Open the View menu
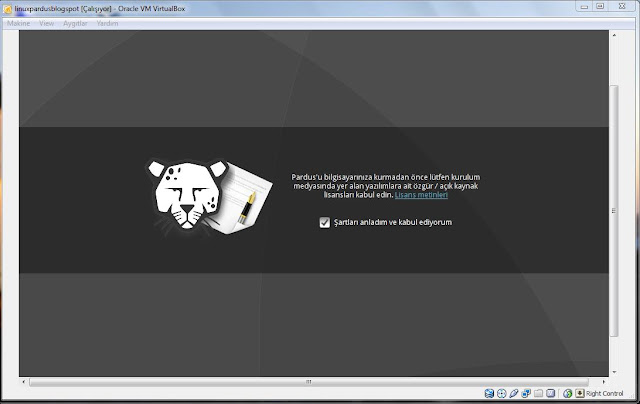640x404 pixels. (x=47, y=23)
